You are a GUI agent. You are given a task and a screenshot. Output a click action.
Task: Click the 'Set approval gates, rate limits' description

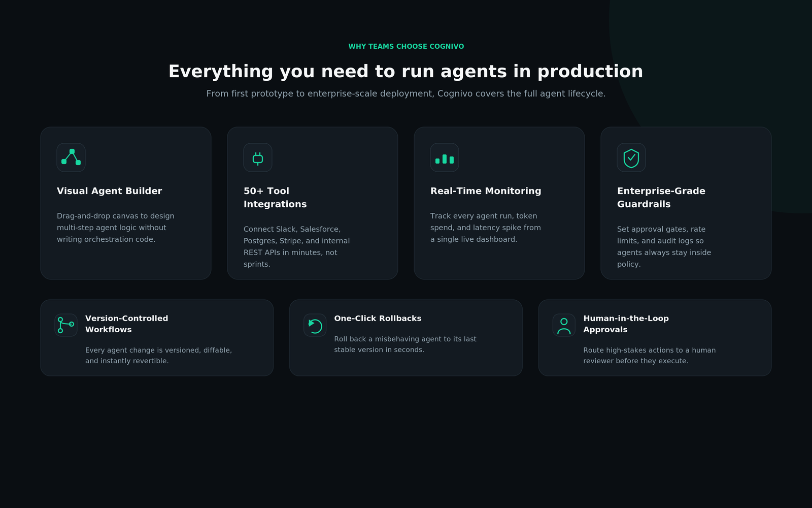[664, 246]
